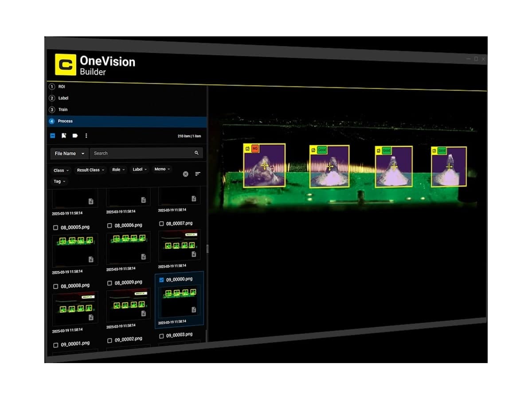
Task: Click the OneVision yellow logo icon
Action: click(x=66, y=65)
